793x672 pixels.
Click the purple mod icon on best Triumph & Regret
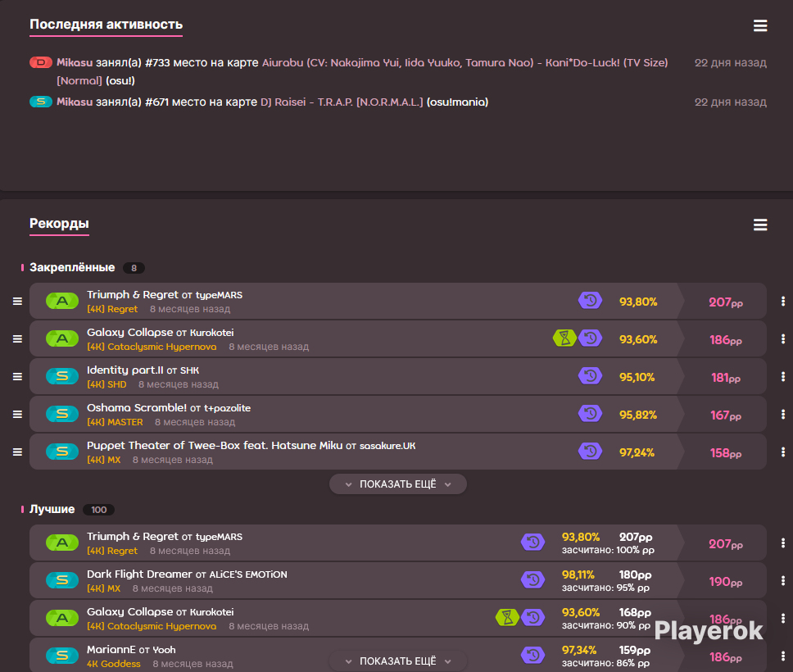pos(533,543)
